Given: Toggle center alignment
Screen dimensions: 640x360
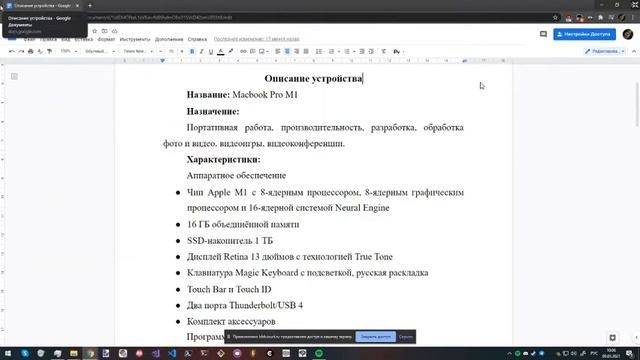Looking at the screenshot, I should point(287,51).
